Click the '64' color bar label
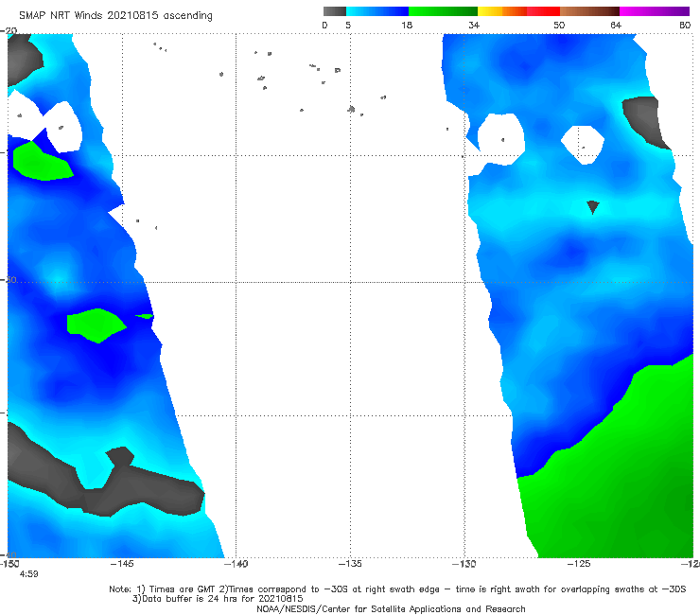This screenshot has width=700, height=615. [x=616, y=25]
